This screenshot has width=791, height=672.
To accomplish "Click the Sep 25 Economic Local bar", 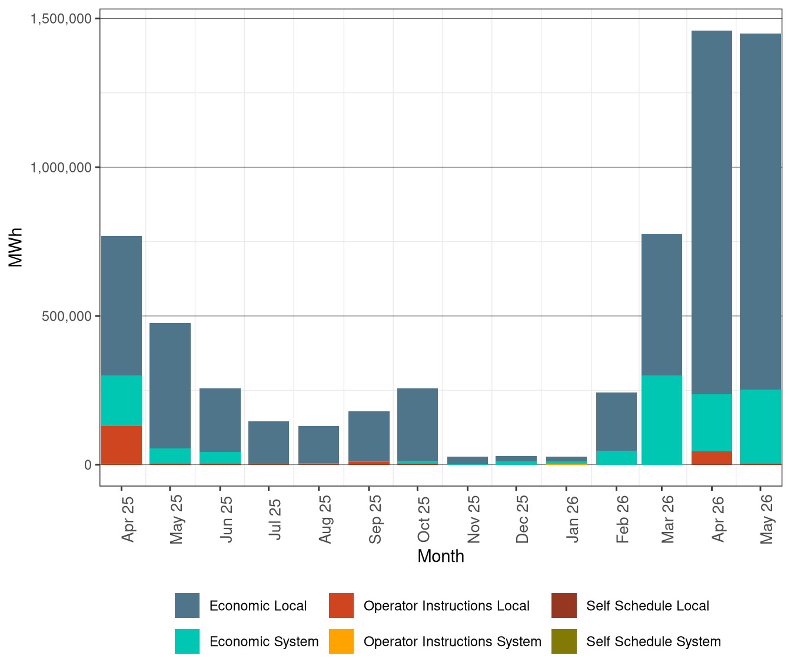I will 369,437.
